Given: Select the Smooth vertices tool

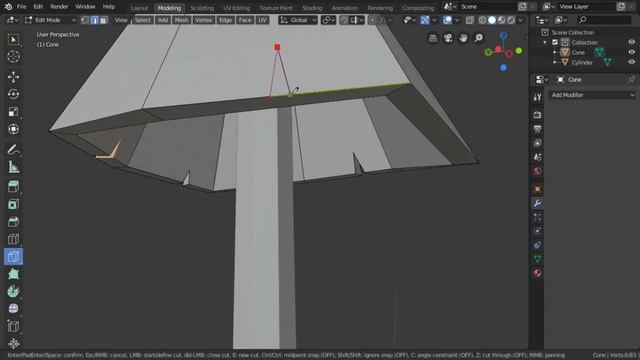Looking at the screenshot, I should (x=13, y=309).
